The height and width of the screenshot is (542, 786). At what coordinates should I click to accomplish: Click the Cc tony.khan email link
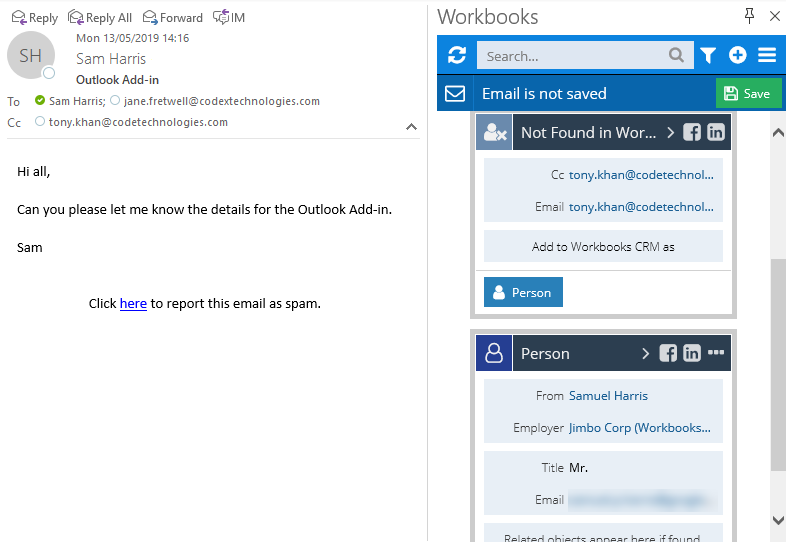641,175
